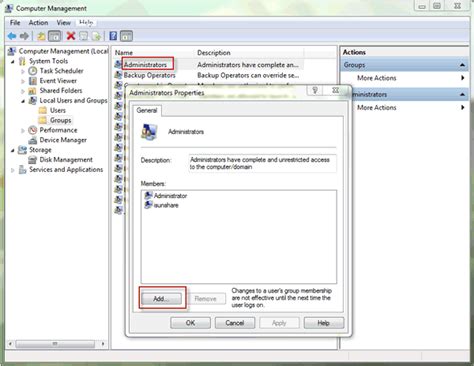Open the File menu
Screen dimensions: 474x366
[15, 23]
